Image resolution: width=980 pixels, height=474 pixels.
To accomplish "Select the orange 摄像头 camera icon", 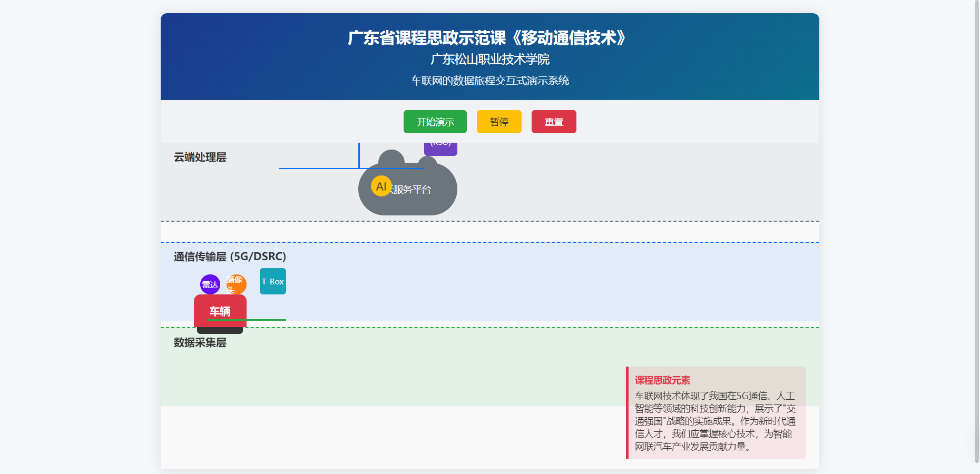I will coord(237,284).
